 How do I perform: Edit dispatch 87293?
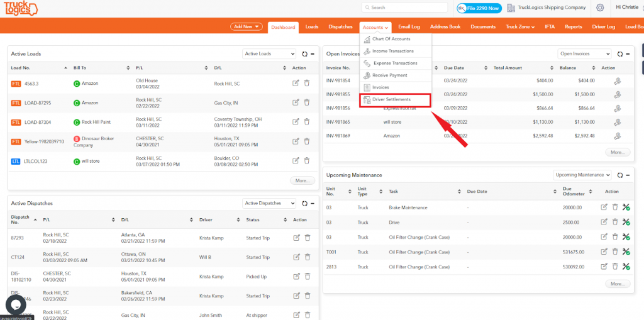point(297,238)
